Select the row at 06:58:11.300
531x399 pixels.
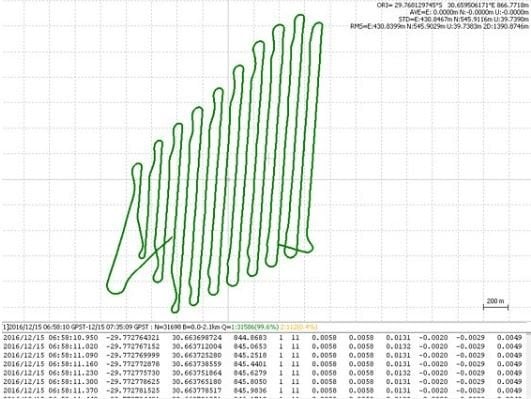point(264,382)
